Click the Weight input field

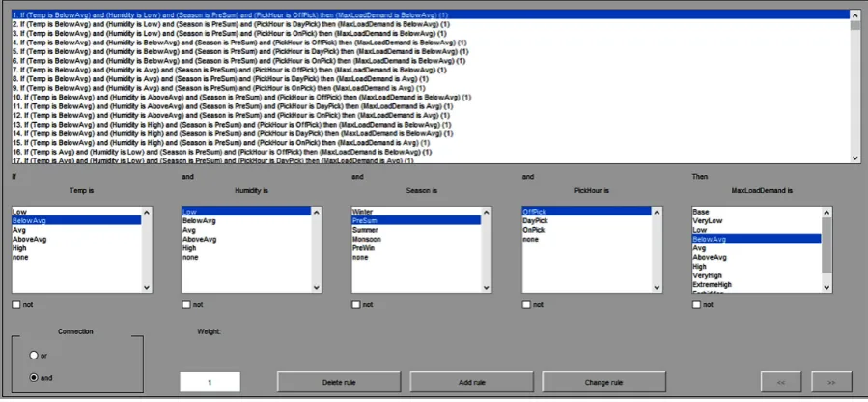(210, 382)
